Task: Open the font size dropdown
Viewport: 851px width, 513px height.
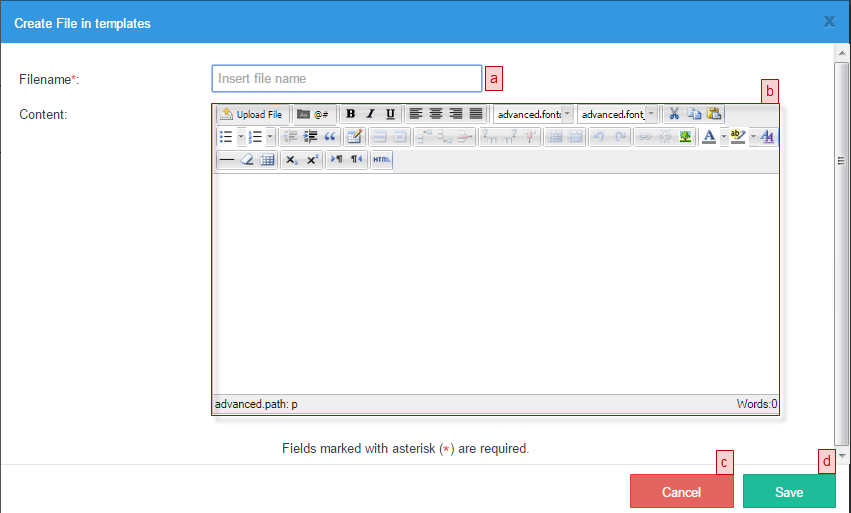Action: tap(617, 114)
